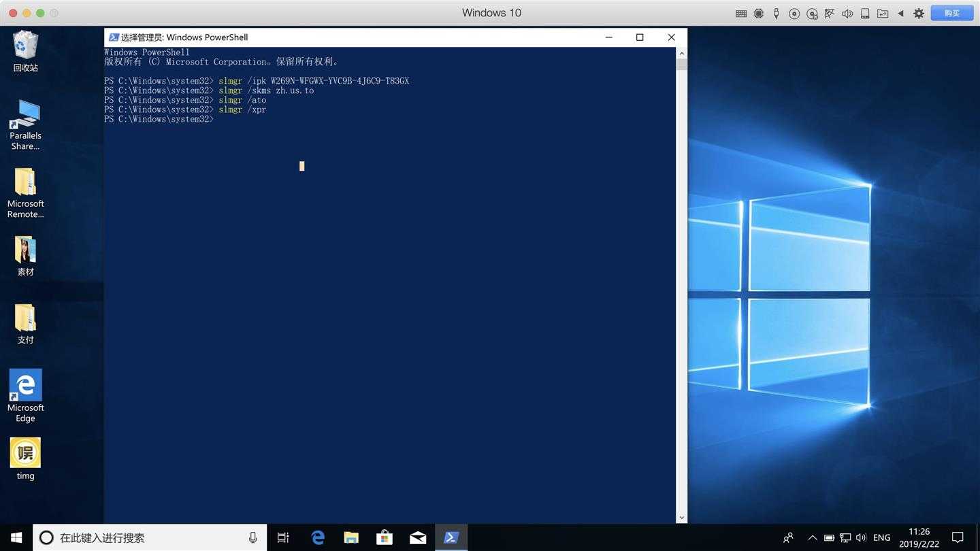Select the Parallels Share desktop shortcut

click(x=25, y=125)
